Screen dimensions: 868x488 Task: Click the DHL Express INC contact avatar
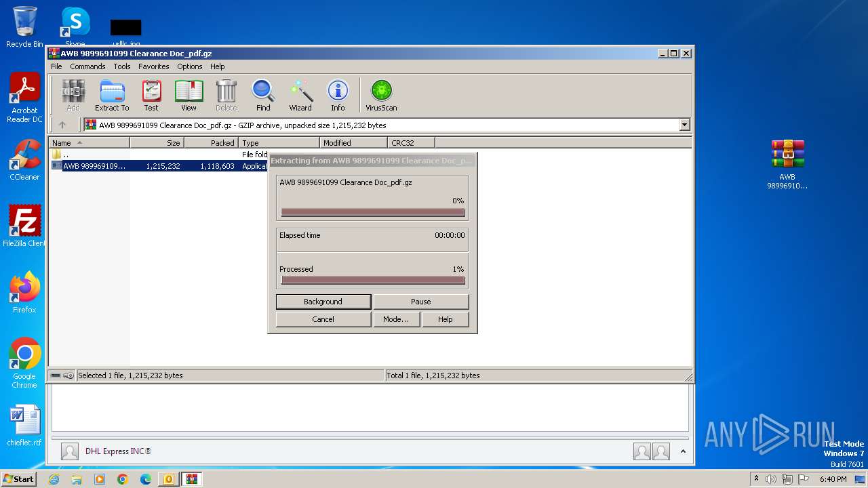coord(69,451)
